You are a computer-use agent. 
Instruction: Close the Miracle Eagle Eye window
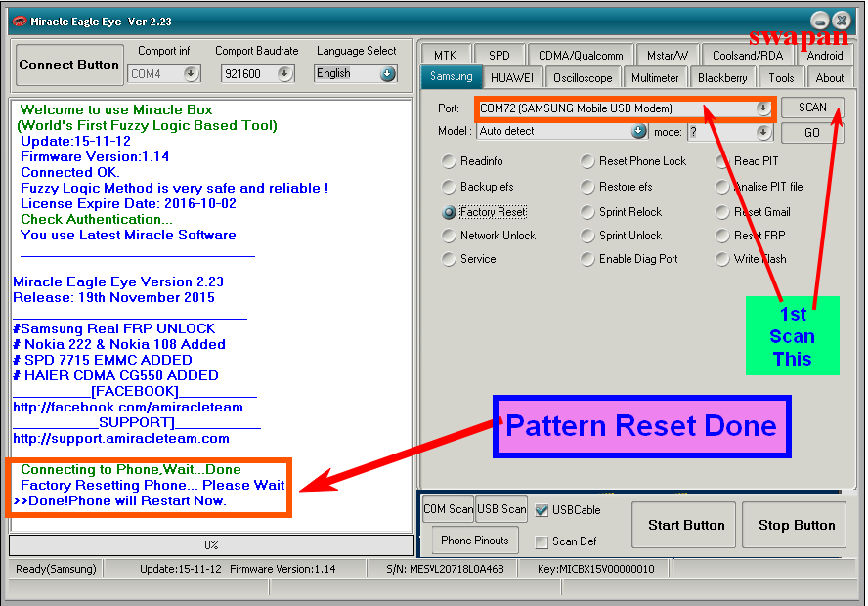(842, 21)
